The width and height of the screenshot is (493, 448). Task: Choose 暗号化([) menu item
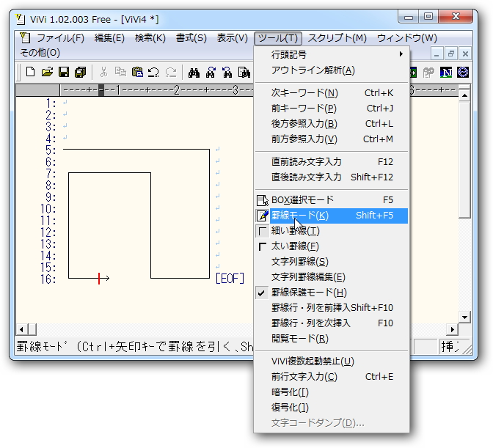[331, 392]
